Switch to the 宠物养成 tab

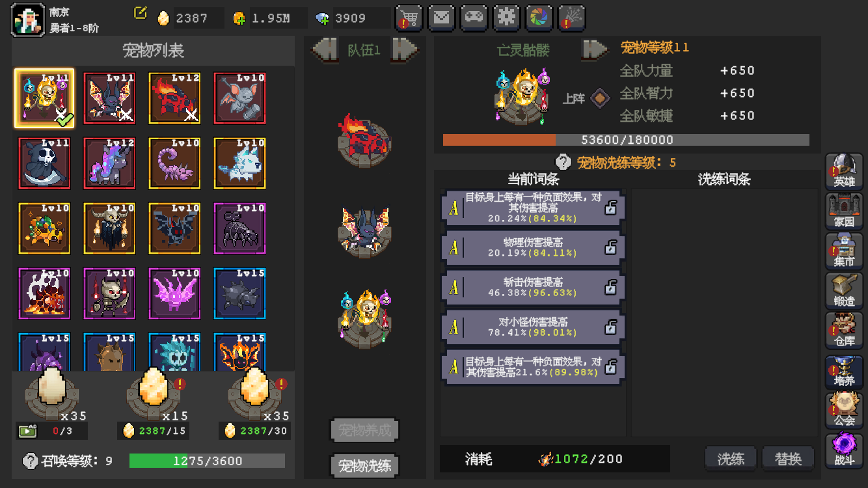tap(365, 430)
